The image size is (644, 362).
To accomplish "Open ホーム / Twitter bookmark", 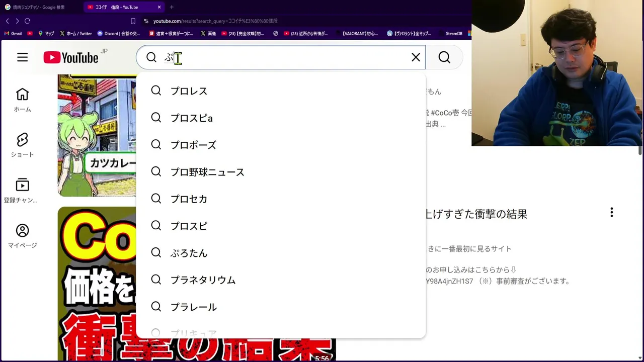I will [x=75, y=34].
